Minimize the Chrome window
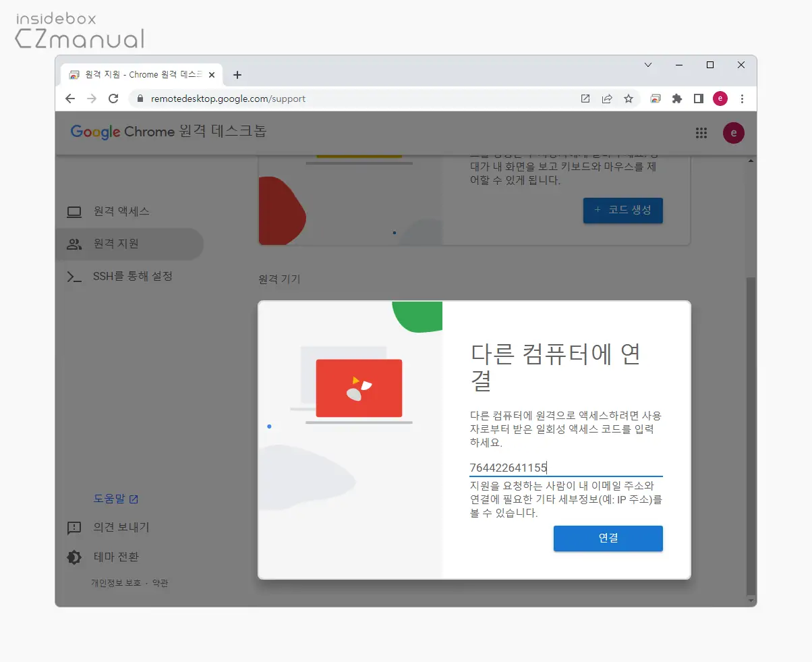 pyautogui.click(x=679, y=65)
